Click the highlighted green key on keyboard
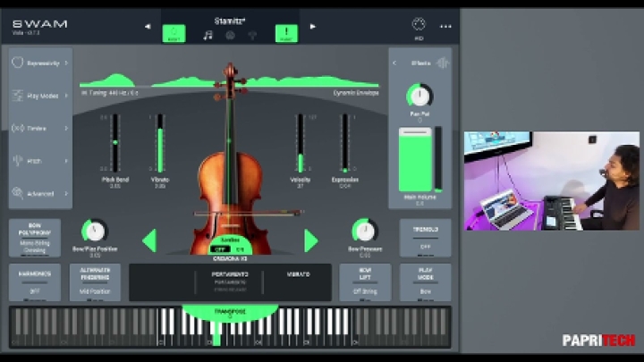The width and height of the screenshot is (644, 362). coord(216,336)
